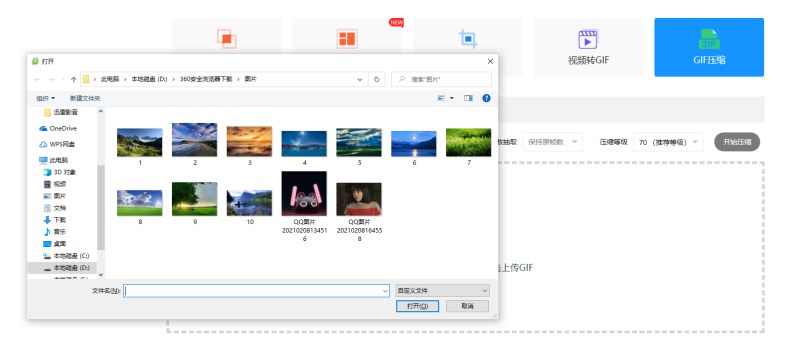Select 下载 folder in the sidebar

pyautogui.click(x=55, y=220)
